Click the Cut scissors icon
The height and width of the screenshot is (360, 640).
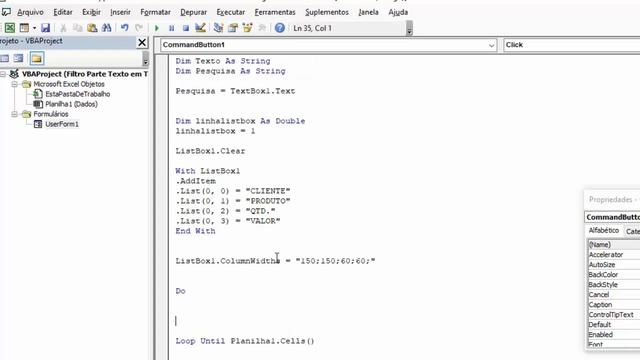(63, 28)
